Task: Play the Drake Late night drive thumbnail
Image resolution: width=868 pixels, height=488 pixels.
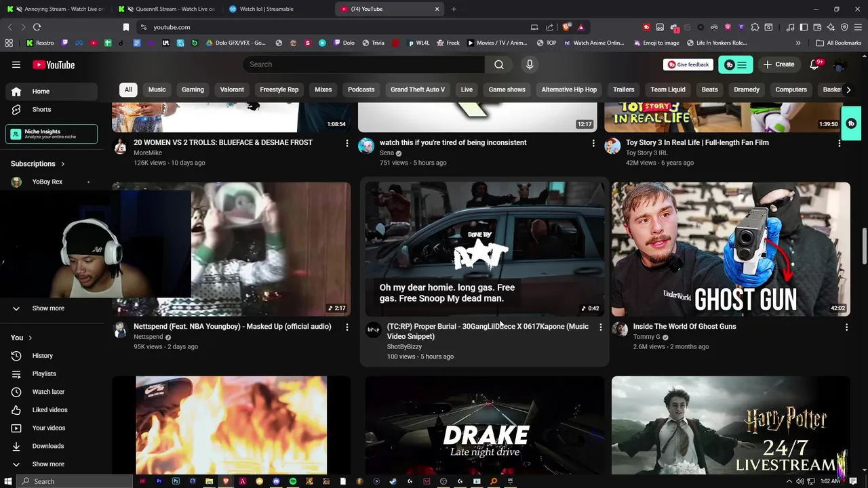Action: (484, 426)
